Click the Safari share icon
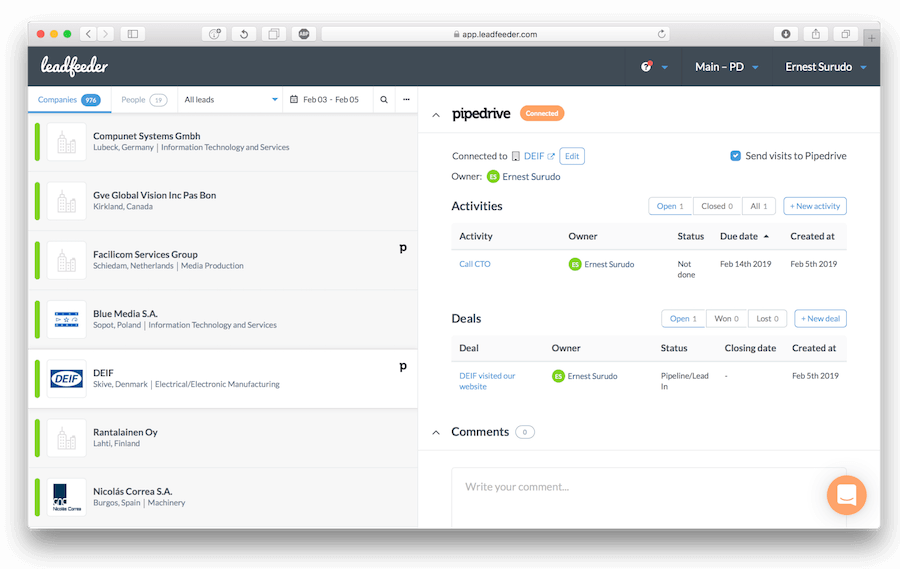900x569 pixels. coord(816,34)
